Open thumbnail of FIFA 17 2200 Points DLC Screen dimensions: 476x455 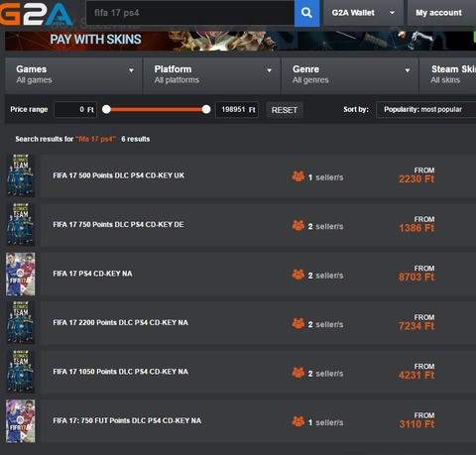21,322
